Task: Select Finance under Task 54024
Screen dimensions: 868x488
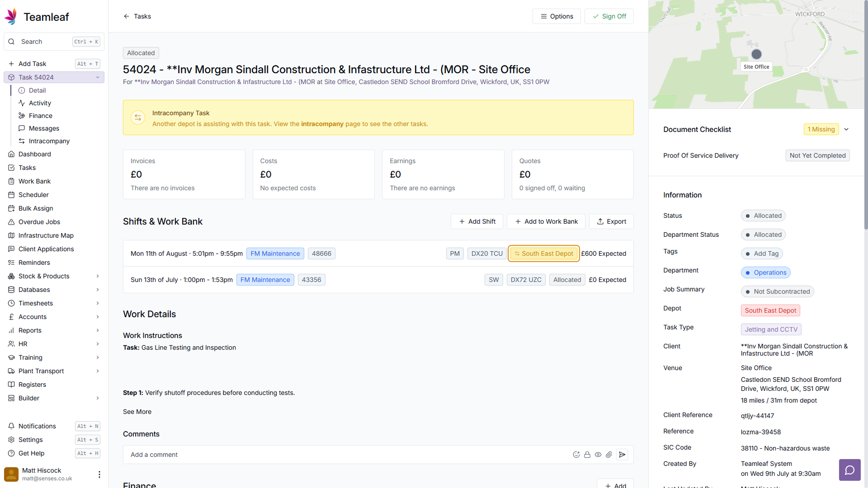Action: [59, 116]
